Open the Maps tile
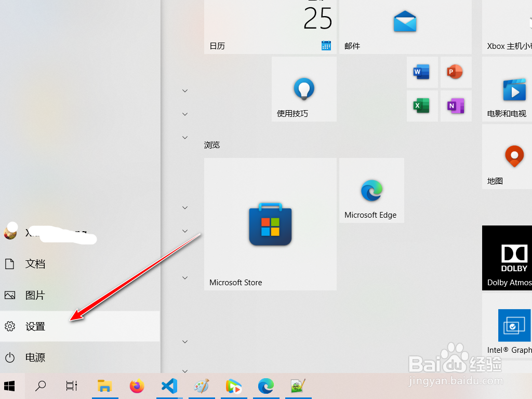This screenshot has height=399, width=532. pyautogui.click(x=507, y=156)
